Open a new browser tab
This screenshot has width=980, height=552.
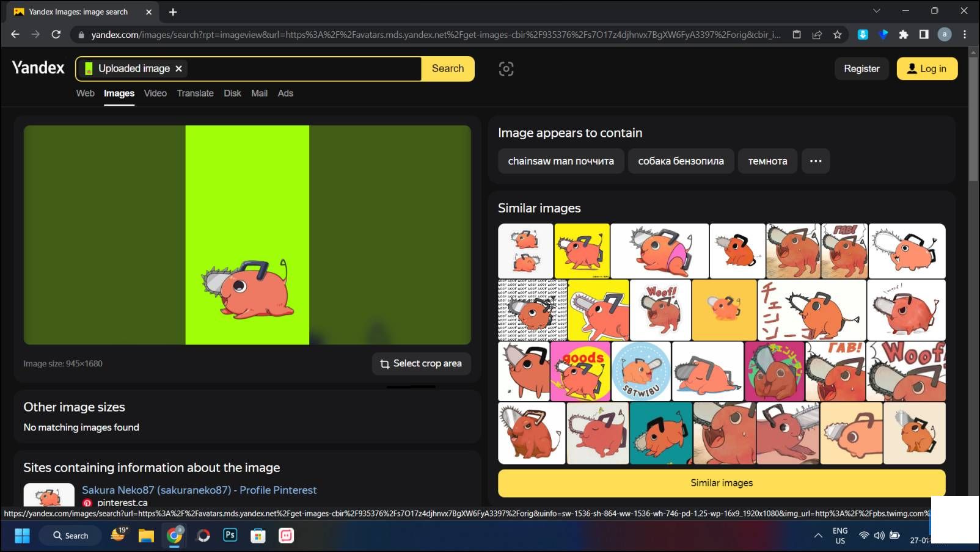(173, 12)
